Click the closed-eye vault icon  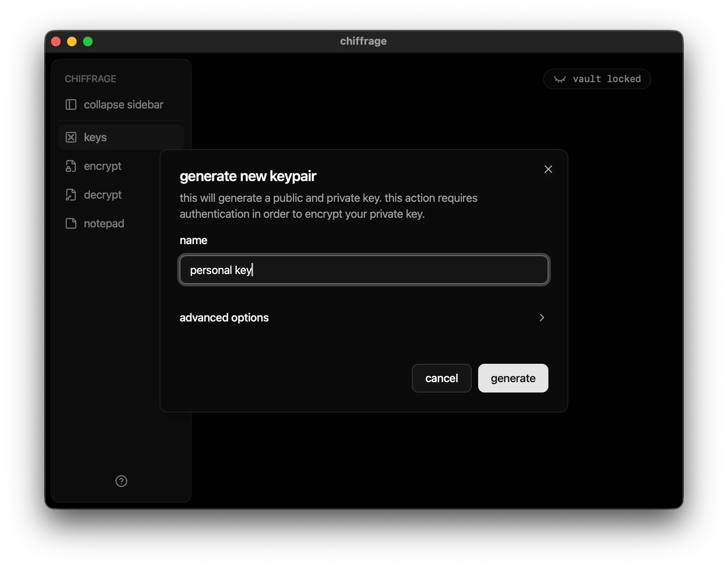(x=560, y=79)
